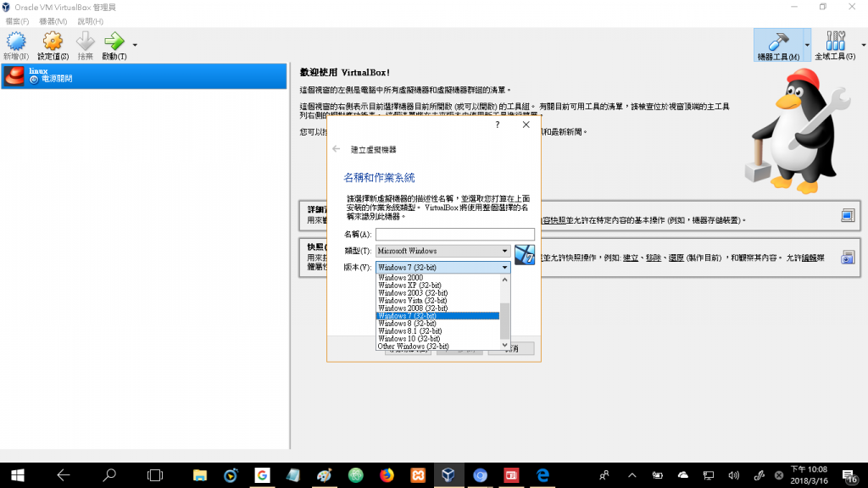The image size is (868, 488).
Task: Open the 類型(T) Microsoft Windows dropdown
Action: click(442, 251)
